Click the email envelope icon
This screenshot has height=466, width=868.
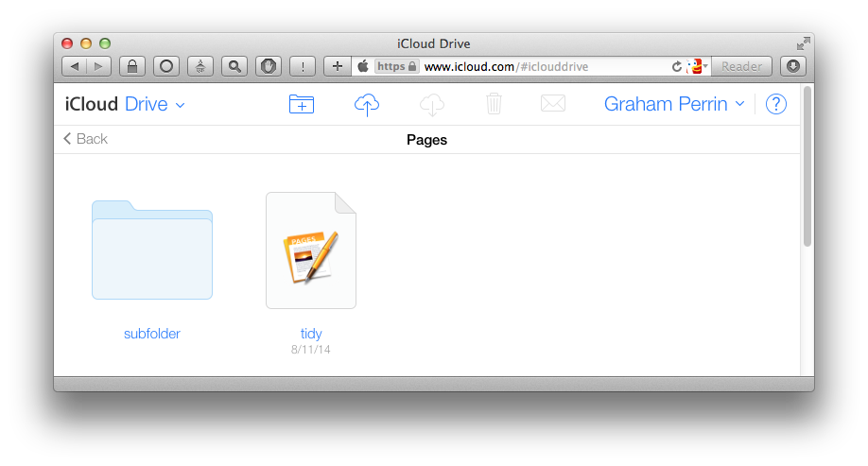pyautogui.click(x=553, y=103)
